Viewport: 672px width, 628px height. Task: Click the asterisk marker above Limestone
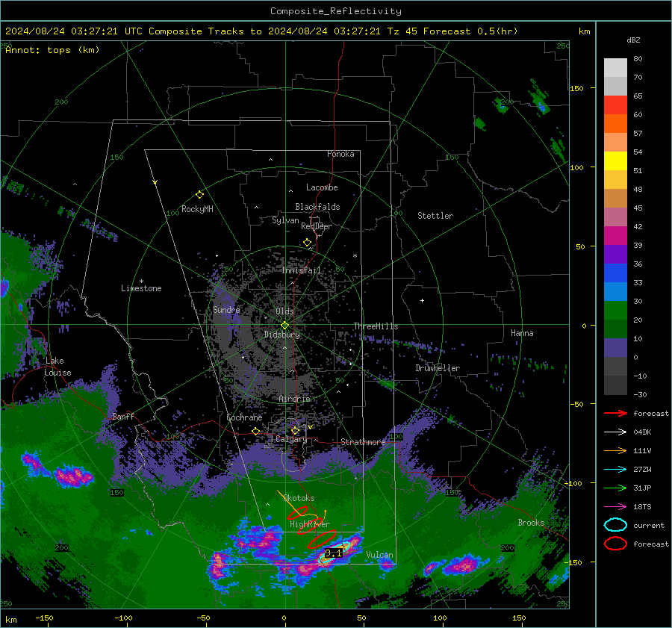pos(141,282)
